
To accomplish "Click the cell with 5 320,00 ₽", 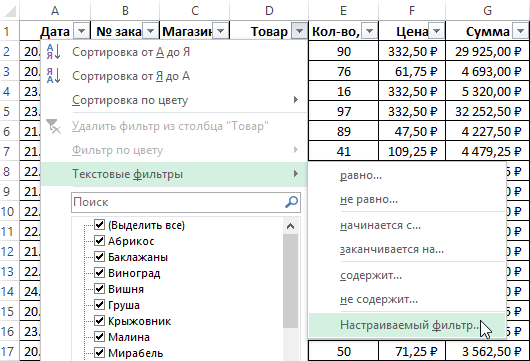I will 487,91.
